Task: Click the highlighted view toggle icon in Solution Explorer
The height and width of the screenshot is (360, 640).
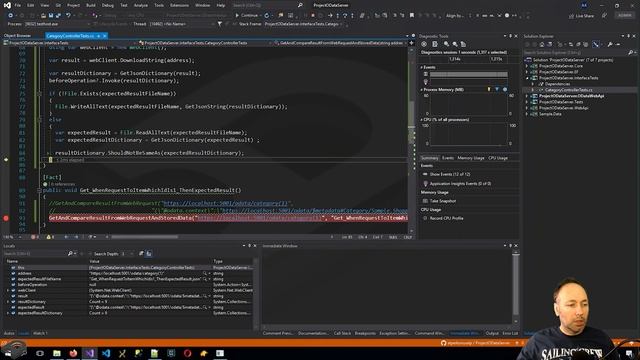Action: point(596,44)
